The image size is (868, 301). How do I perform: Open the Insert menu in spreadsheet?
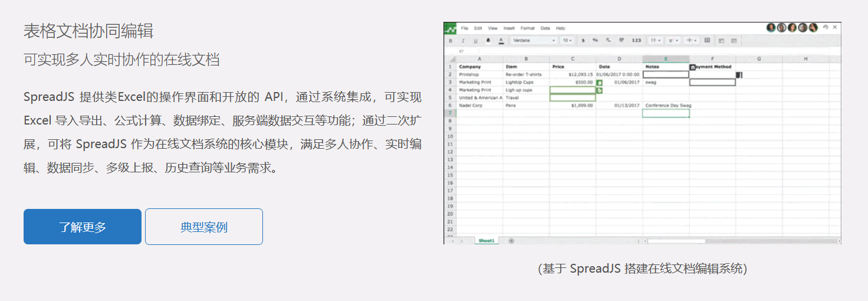(x=509, y=28)
